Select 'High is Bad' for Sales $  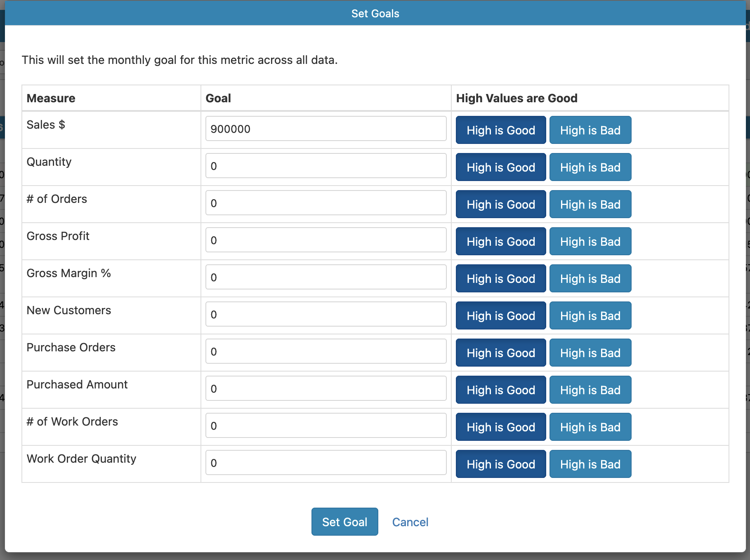(x=590, y=130)
